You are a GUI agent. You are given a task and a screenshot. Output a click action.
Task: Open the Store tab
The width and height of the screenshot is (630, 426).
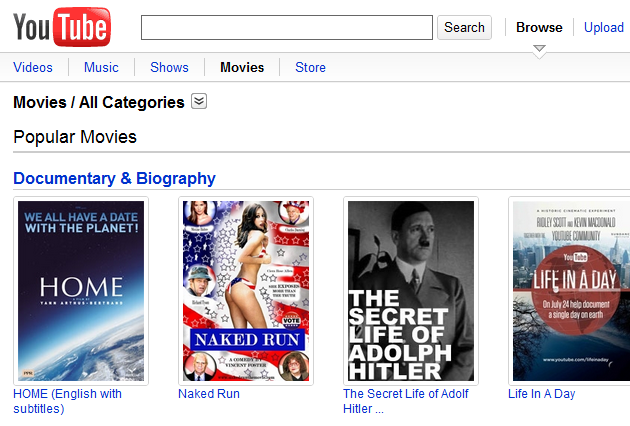point(310,67)
